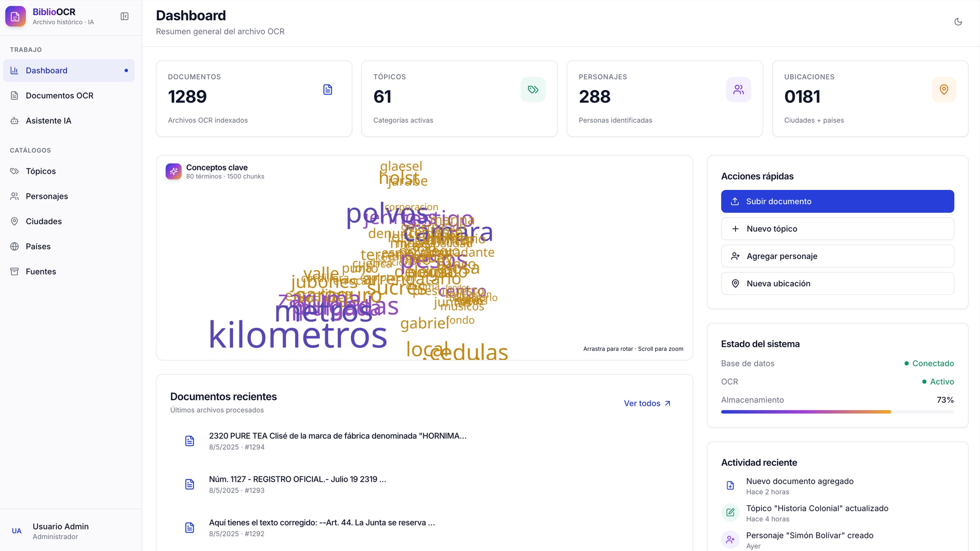Collapse the sidebar panel icon
This screenshot has width=980, height=551.
point(125,16)
